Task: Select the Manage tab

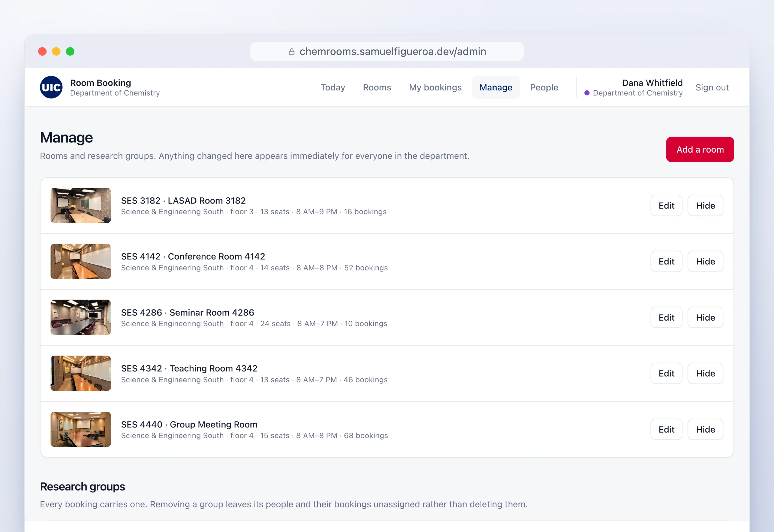Action: pos(496,87)
